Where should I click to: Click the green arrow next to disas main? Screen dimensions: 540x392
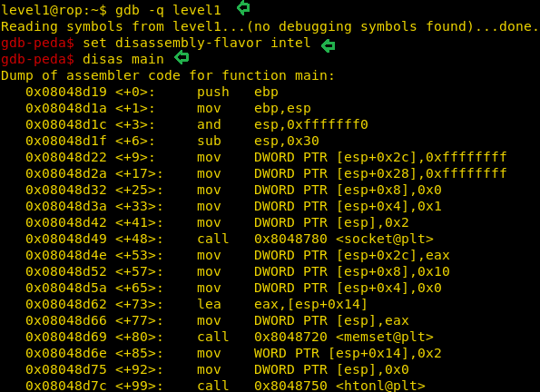[182, 57]
